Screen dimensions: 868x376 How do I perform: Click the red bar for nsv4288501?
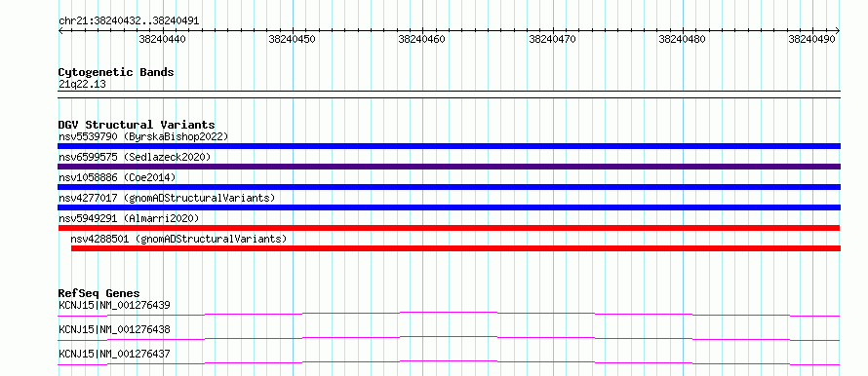[x=456, y=248]
